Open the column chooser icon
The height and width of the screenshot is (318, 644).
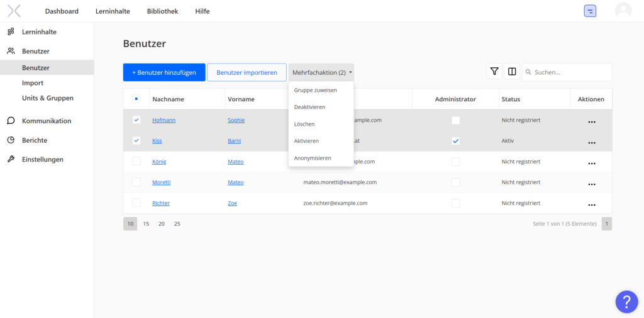tap(512, 72)
